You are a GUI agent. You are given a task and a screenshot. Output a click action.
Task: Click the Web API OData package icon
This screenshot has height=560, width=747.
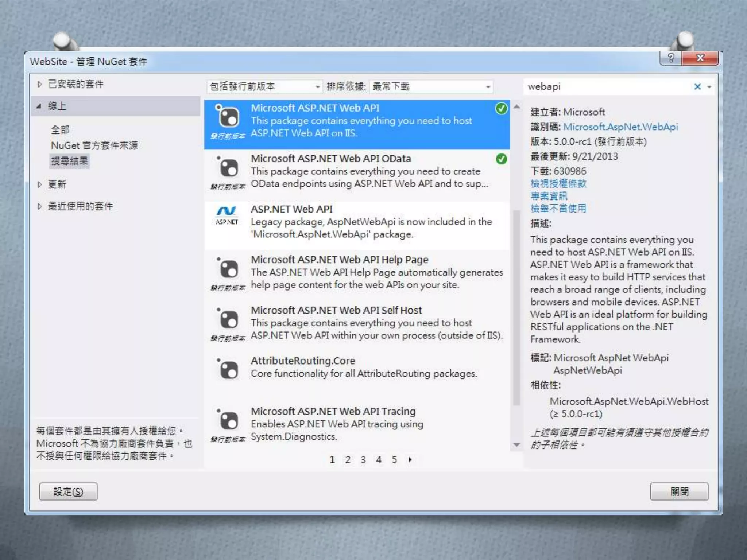[x=228, y=168]
